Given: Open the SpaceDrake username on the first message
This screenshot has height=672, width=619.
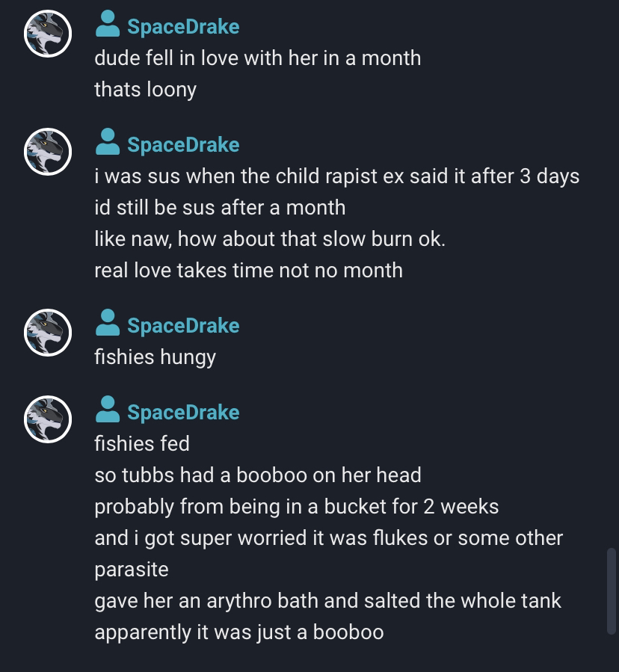Looking at the screenshot, I should (183, 27).
